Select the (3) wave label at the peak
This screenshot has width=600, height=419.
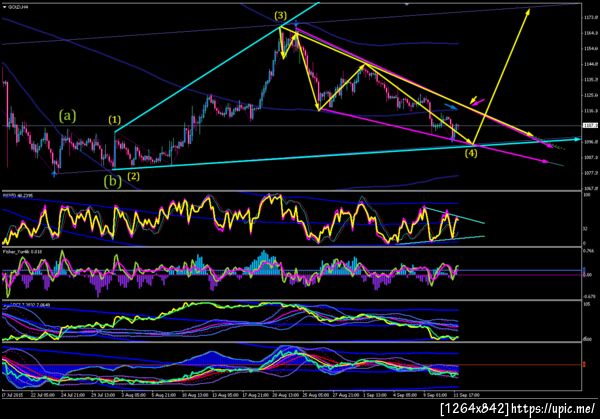pyautogui.click(x=280, y=16)
